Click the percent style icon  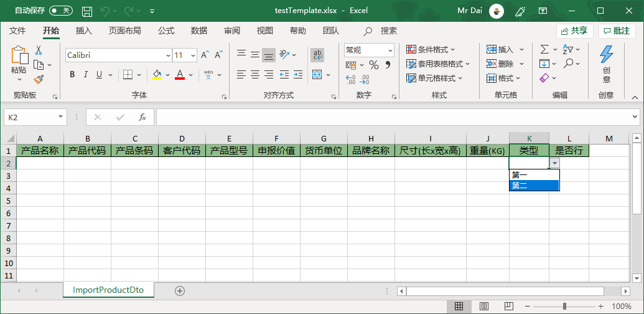373,65
